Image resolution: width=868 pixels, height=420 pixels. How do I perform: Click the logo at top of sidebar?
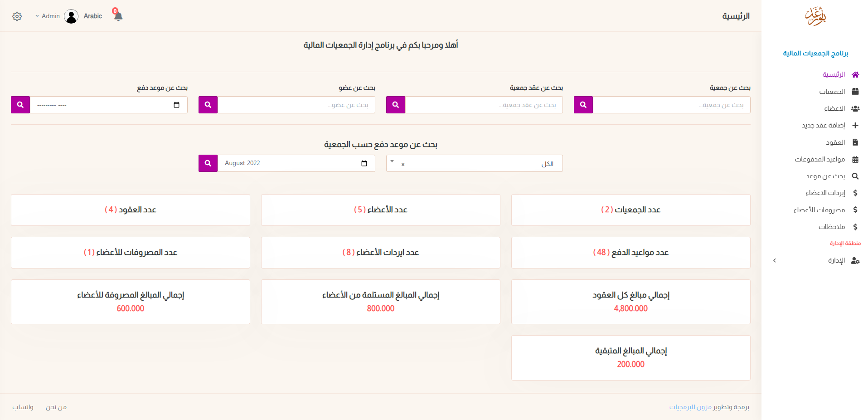point(815,16)
